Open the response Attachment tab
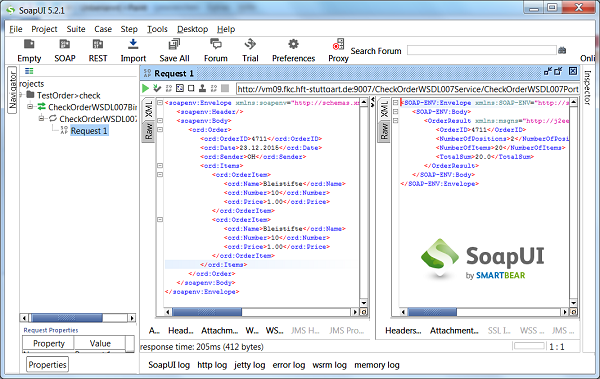This screenshot has width=600, height=379. 454,330
